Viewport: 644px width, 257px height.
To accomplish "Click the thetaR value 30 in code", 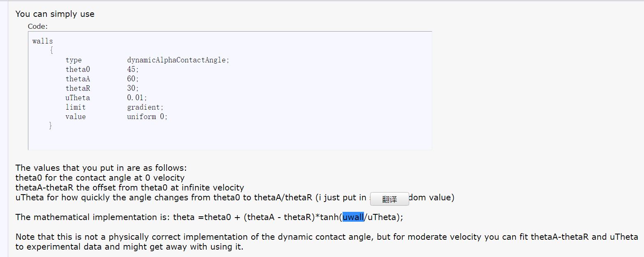I will [132, 88].
